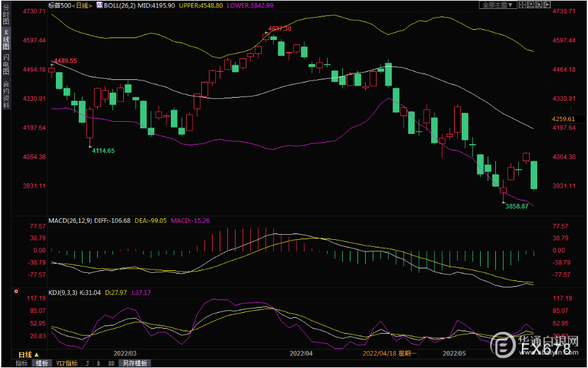This screenshot has width=588, height=368.
Task: Click the MACD:-15.26 value
Action: click(x=190, y=220)
